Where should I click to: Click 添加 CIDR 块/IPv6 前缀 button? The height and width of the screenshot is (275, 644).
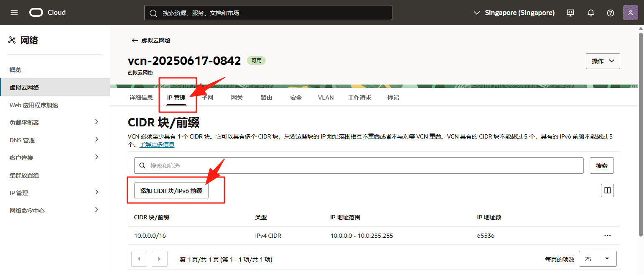tap(171, 190)
